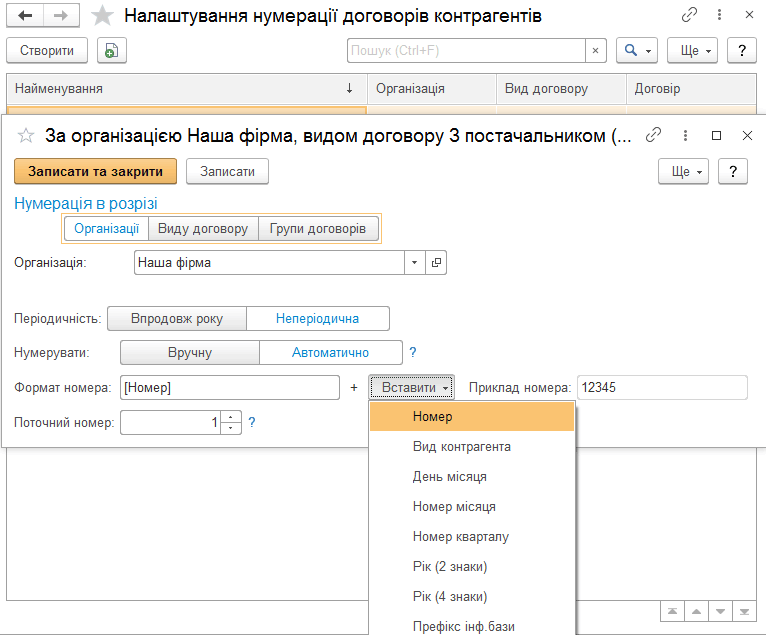
Task: Close the numbering settings dialog
Action: point(747,135)
